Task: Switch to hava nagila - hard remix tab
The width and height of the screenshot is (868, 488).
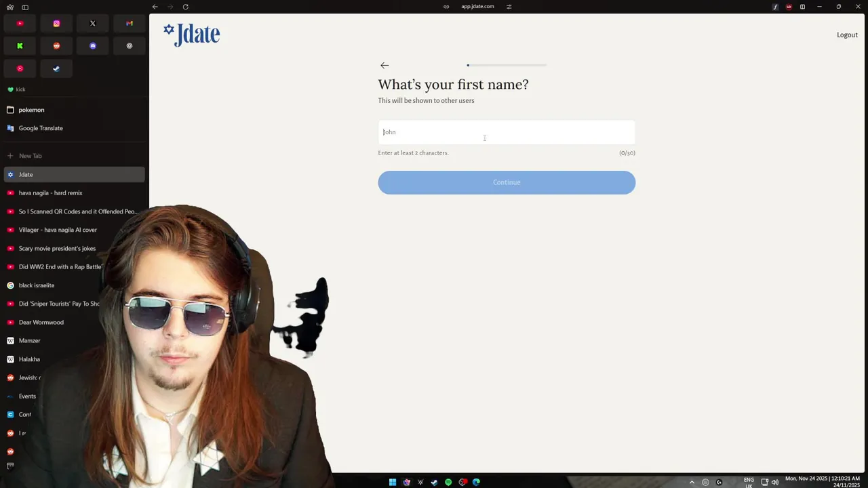Action: point(74,193)
